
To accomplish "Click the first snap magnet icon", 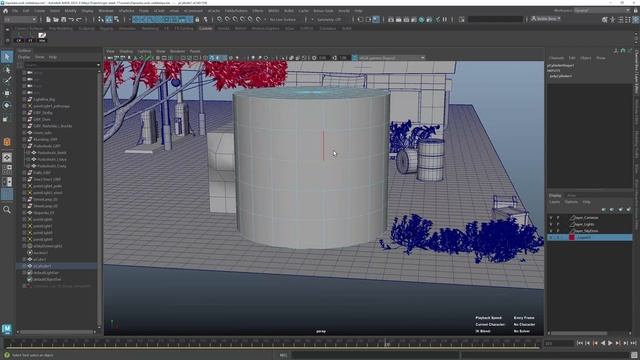I will tap(220, 20).
